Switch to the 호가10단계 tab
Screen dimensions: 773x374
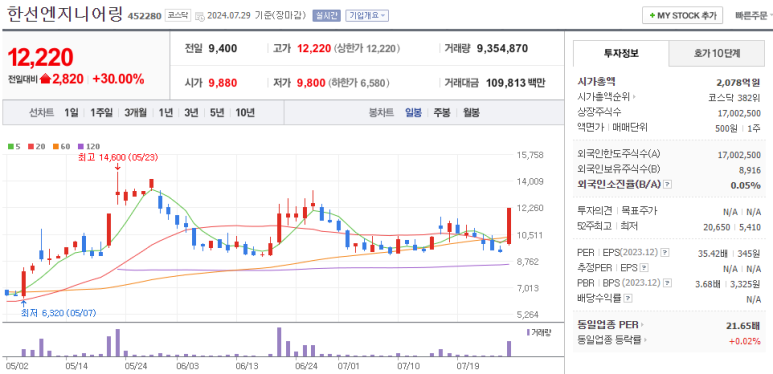pos(716,54)
